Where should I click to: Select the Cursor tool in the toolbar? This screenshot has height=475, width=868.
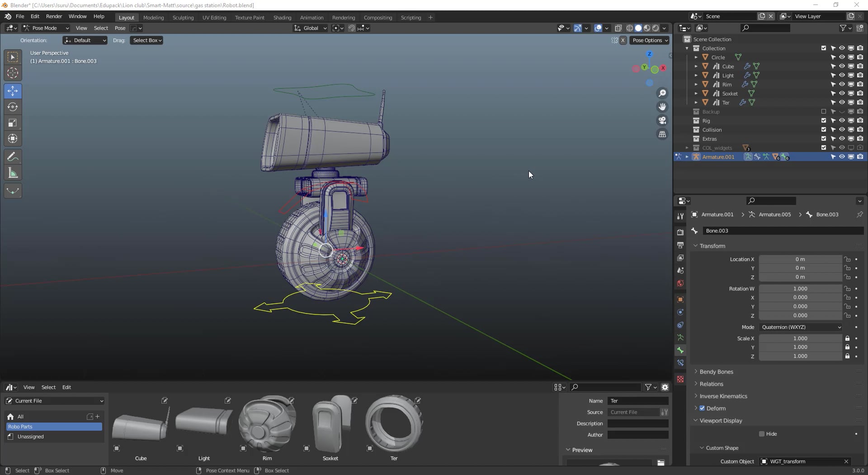(13, 73)
